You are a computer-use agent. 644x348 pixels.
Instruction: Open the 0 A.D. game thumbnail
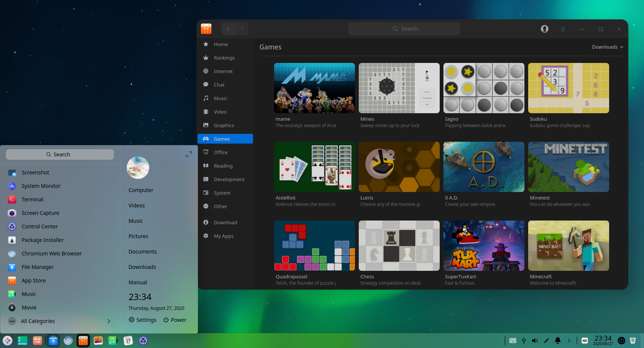(484, 167)
